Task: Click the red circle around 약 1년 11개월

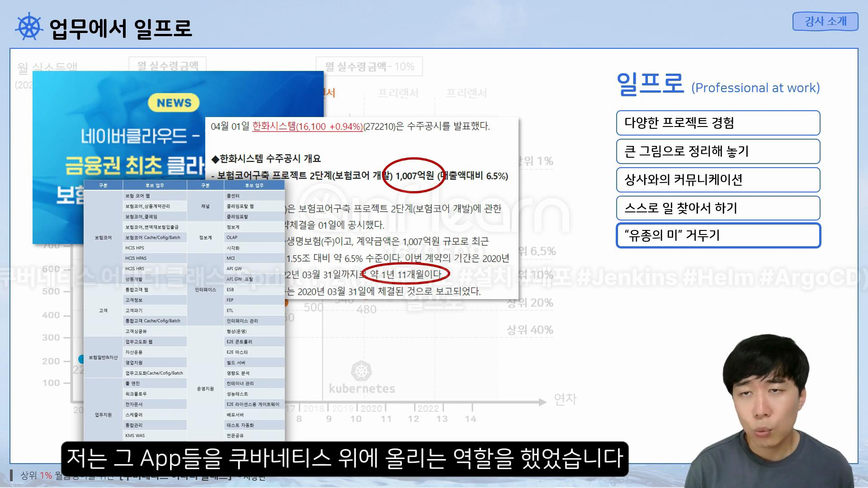Action: [406, 274]
